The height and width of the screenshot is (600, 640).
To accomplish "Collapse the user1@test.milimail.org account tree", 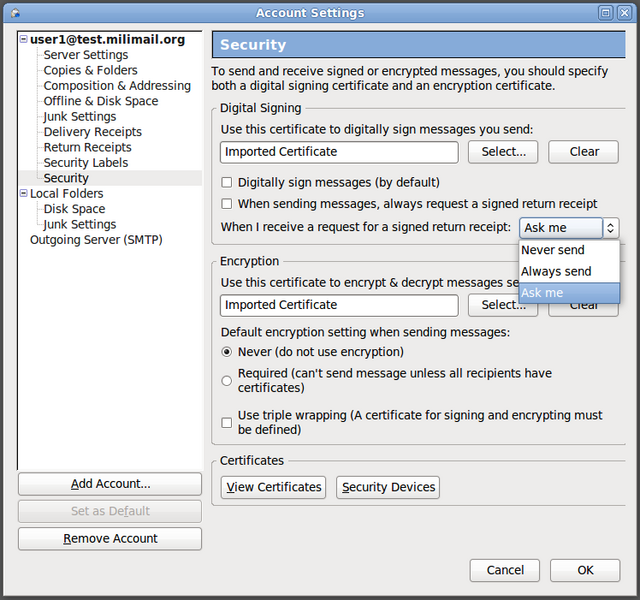I will (x=24, y=40).
